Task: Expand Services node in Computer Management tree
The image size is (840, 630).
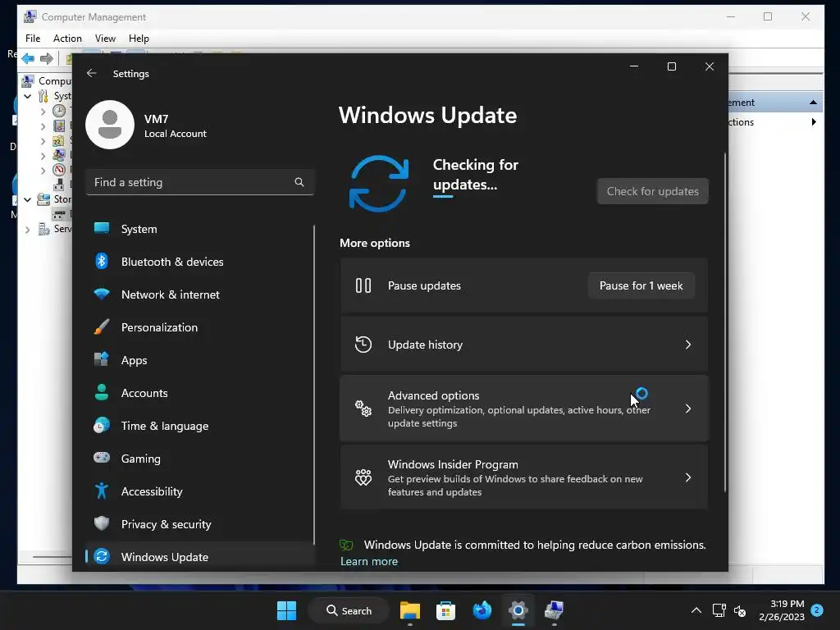Action: pyautogui.click(x=27, y=230)
